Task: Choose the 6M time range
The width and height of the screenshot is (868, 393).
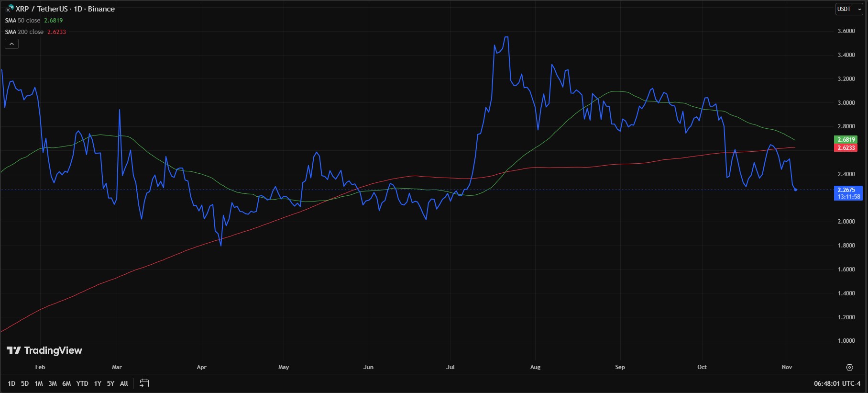Action: [66, 383]
